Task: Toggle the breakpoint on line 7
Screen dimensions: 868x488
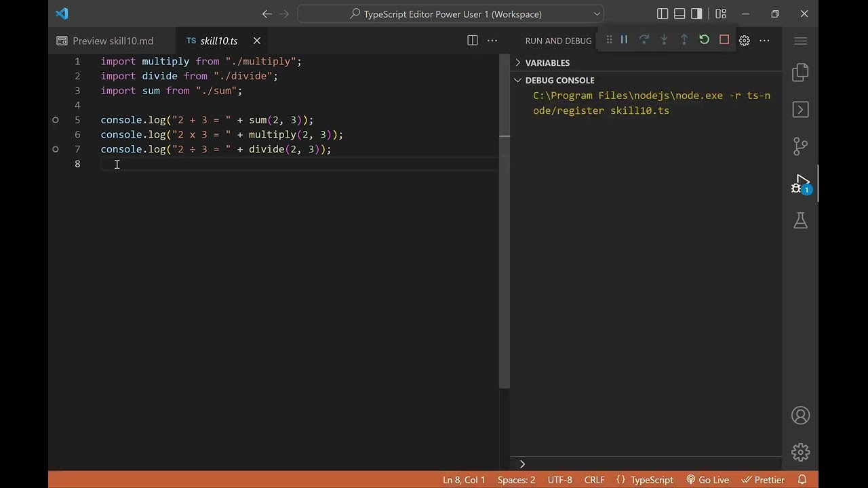Action: (56, 149)
